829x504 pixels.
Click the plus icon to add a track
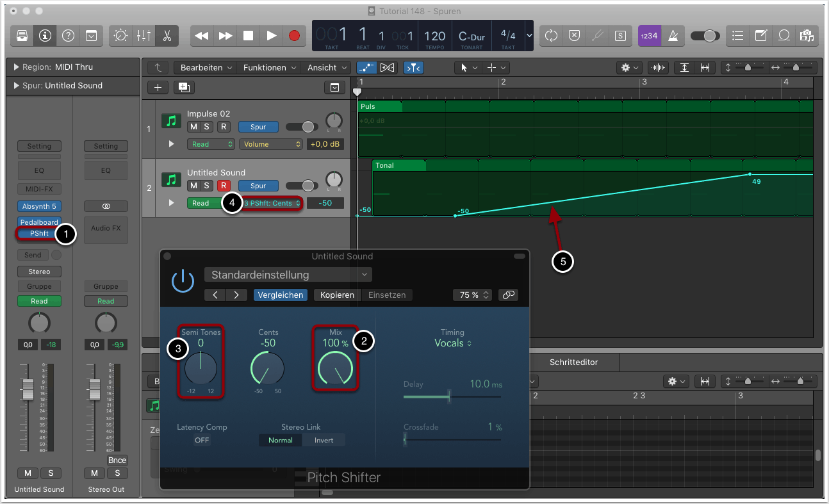[x=158, y=88]
